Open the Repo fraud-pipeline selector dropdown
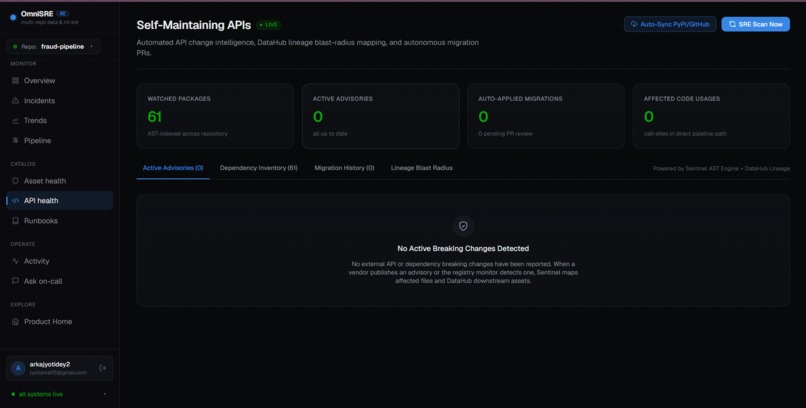Image resolution: width=806 pixels, height=408 pixels. point(53,47)
